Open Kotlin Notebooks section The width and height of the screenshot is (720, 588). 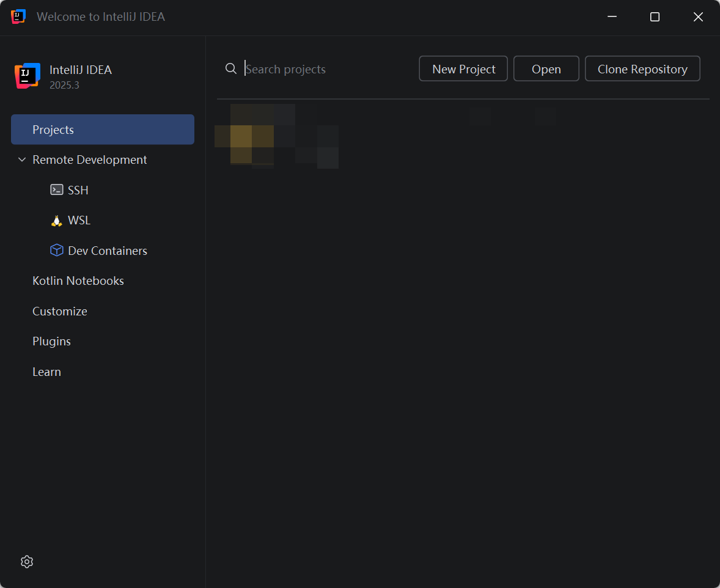click(x=78, y=281)
